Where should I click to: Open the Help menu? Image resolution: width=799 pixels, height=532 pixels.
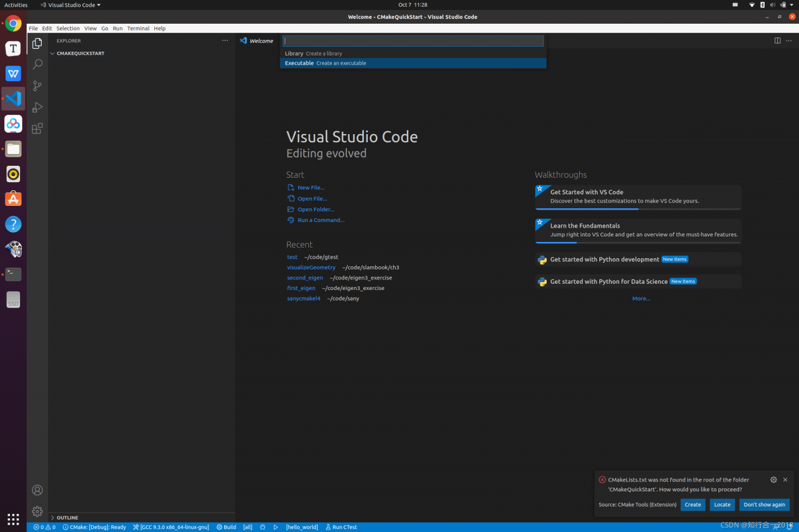[160, 28]
